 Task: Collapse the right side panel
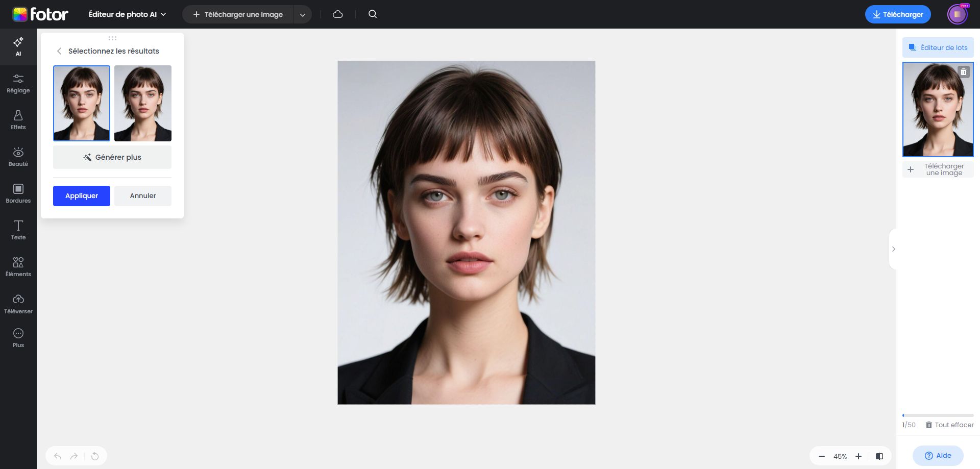coord(893,249)
